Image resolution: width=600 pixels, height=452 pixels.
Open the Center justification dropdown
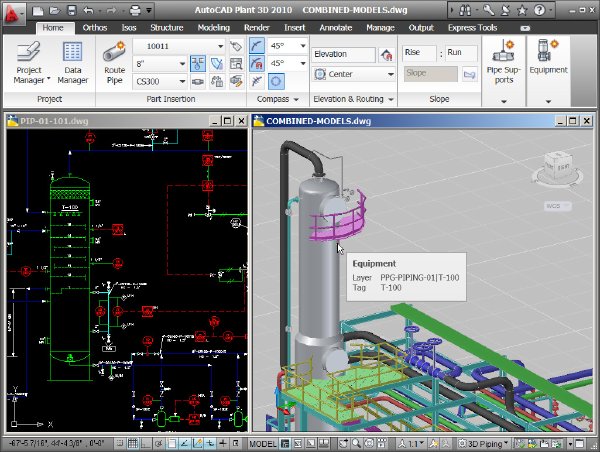click(x=391, y=74)
